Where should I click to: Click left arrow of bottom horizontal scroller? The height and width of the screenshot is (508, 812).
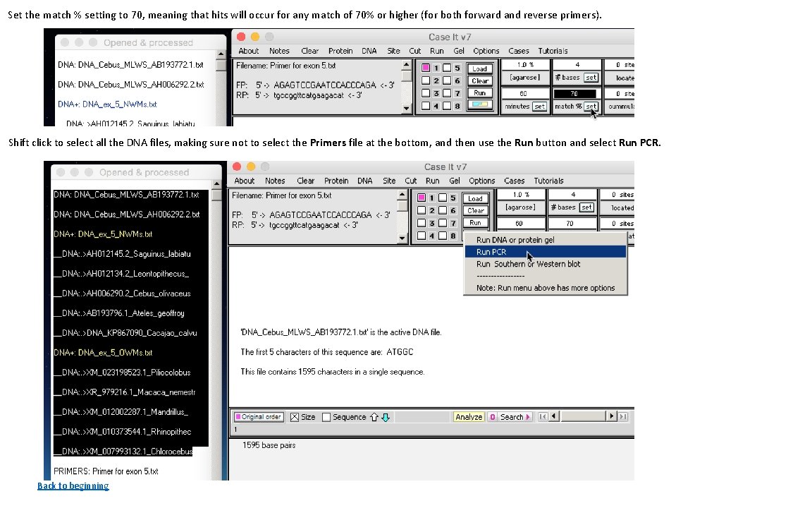[x=553, y=416]
